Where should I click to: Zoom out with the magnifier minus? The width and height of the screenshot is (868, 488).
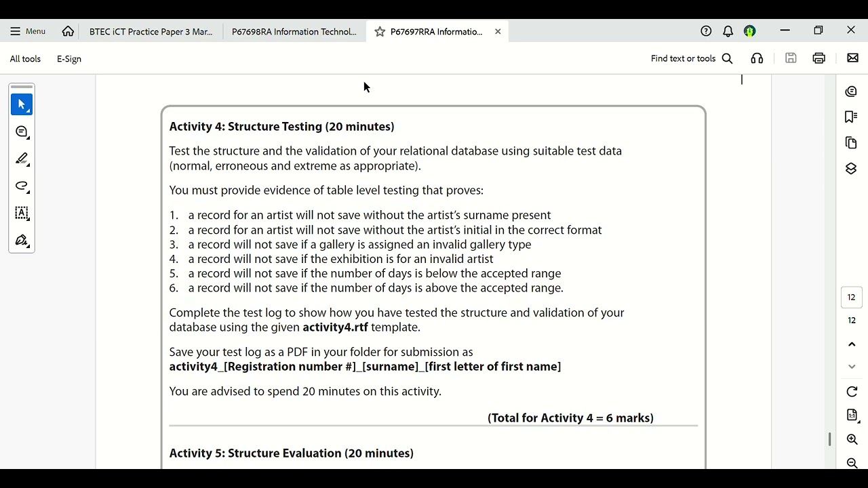(x=852, y=463)
